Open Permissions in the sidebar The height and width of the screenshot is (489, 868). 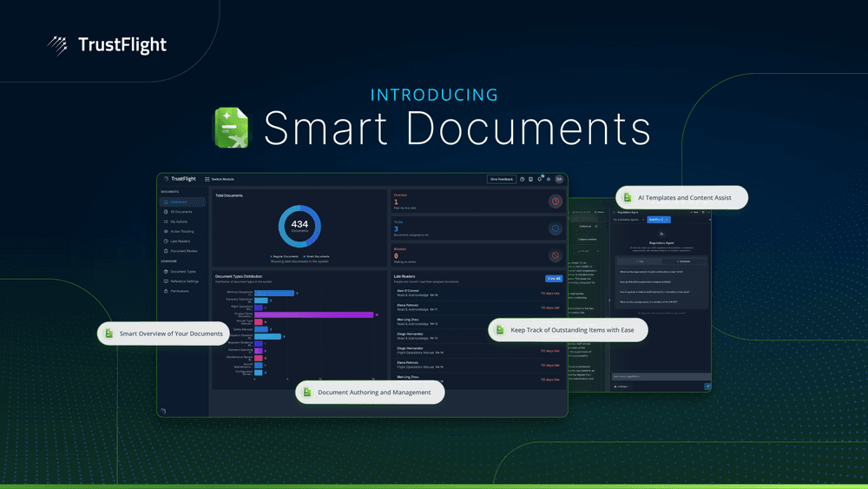pos(180,291)
